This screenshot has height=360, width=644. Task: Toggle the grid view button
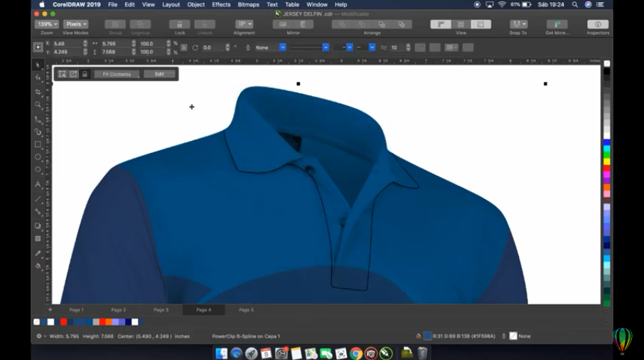(x=461, y=24)
